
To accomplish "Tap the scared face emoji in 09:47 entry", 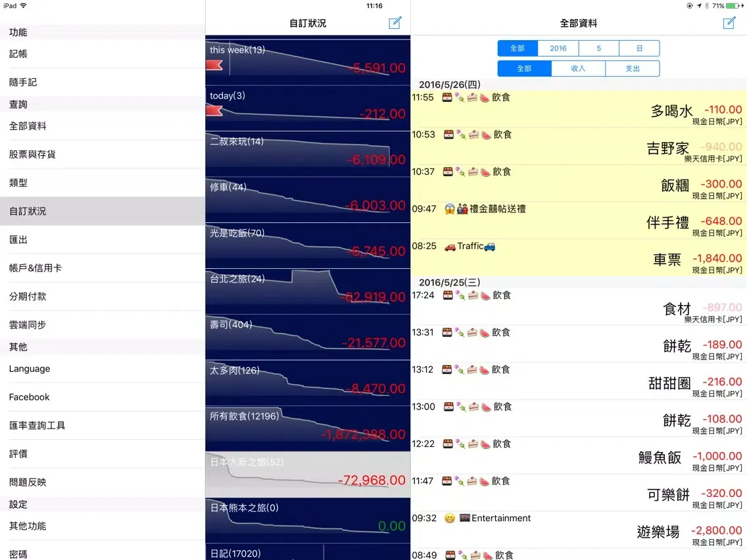I will pos(449,209).
